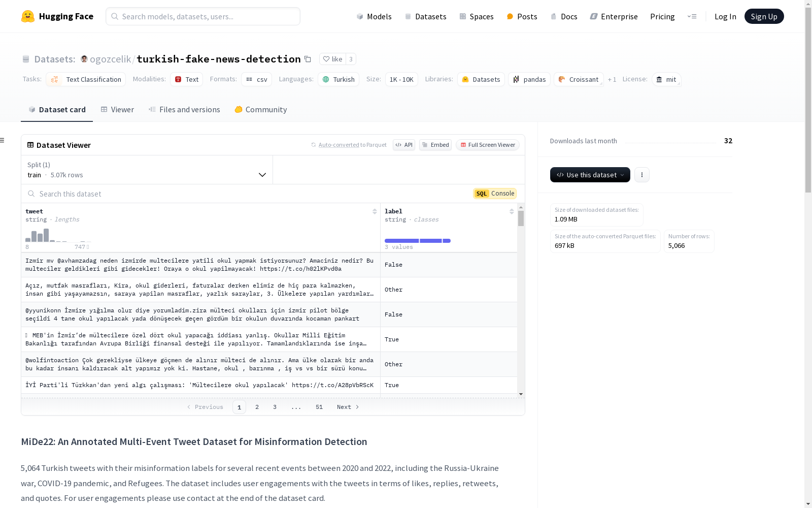Go to Models in the top navigation
The width and height of the screenshot is (812, 508).
click(374, 16)
